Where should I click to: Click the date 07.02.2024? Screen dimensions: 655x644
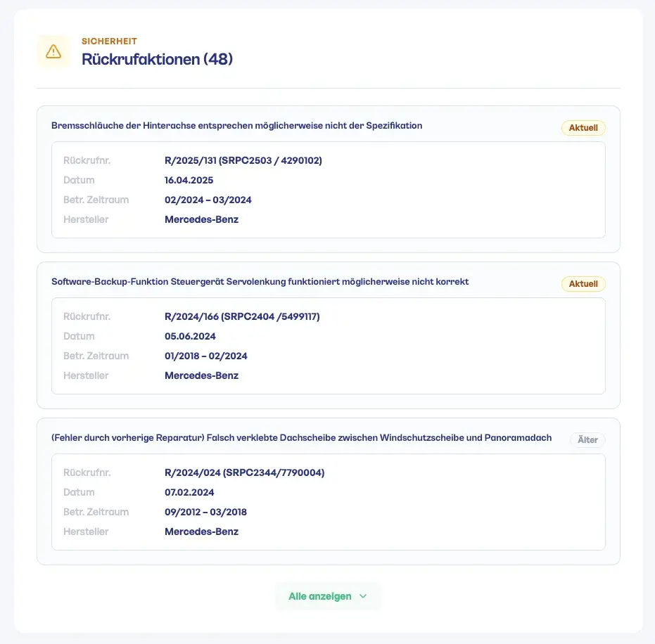(x=189, y=492)
